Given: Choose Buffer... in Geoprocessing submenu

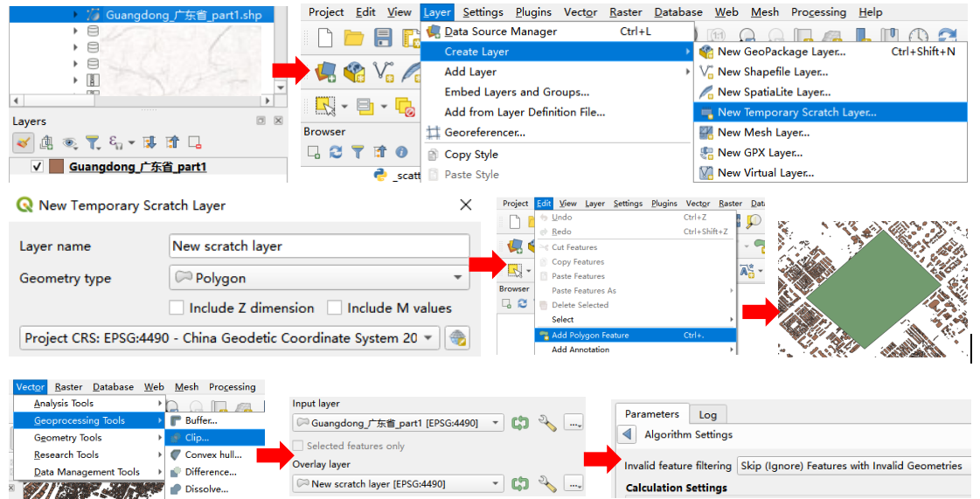Looking at the screenshot, I should [x=216, y=421].
